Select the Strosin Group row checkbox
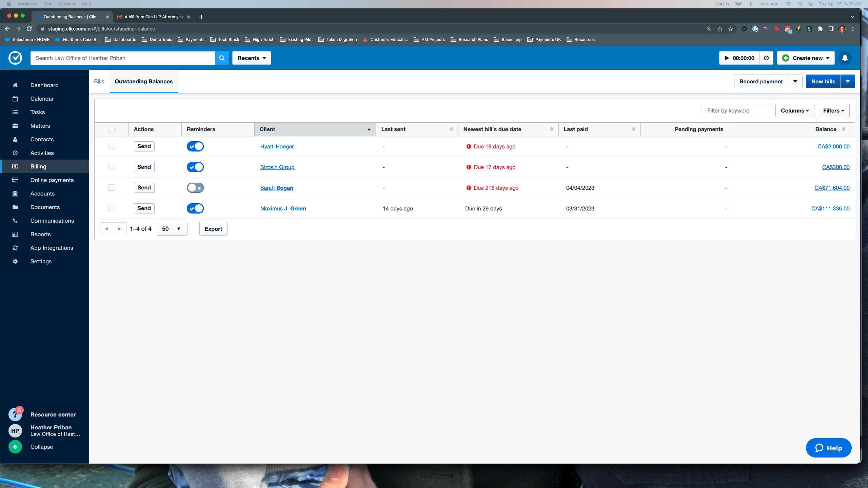Screen dimensions: 868x488 coord(111,167)
